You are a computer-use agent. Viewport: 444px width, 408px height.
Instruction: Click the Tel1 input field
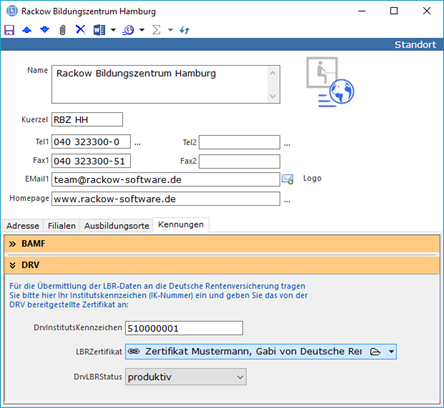tap(91, 142)
